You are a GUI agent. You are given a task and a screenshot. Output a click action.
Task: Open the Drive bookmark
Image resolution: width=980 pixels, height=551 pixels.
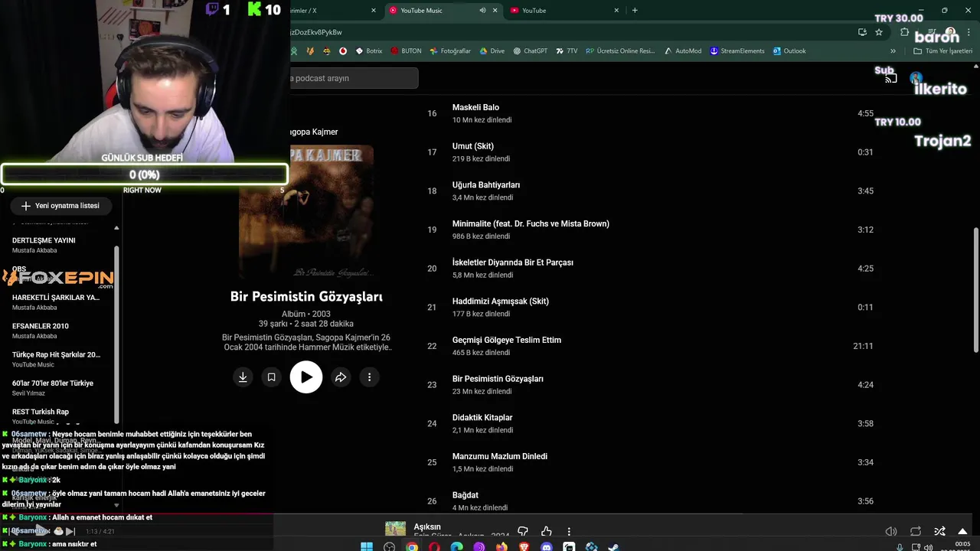pyautogui.click(x=492, y=51)
